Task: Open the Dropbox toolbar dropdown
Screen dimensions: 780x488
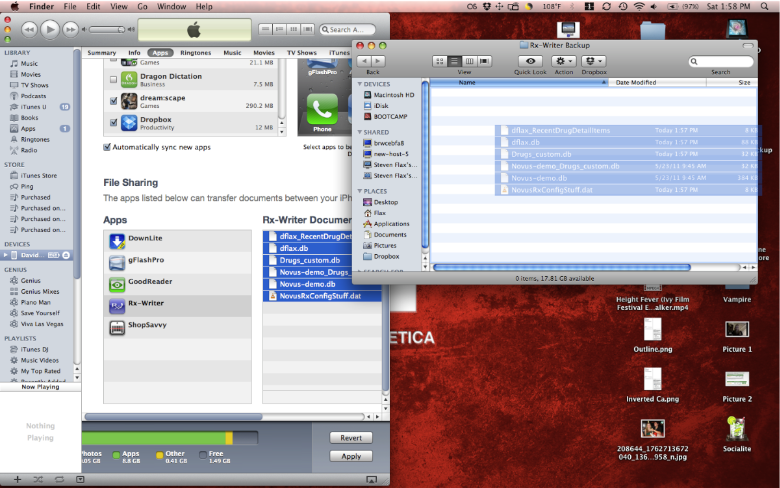Action: click(594, 62)
